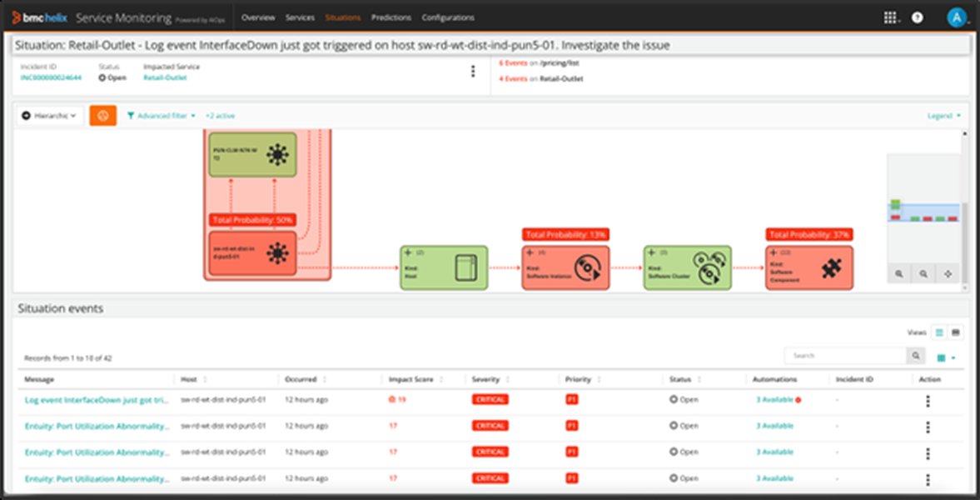
Task: Zoom out on the topology map
Action: 923,273
